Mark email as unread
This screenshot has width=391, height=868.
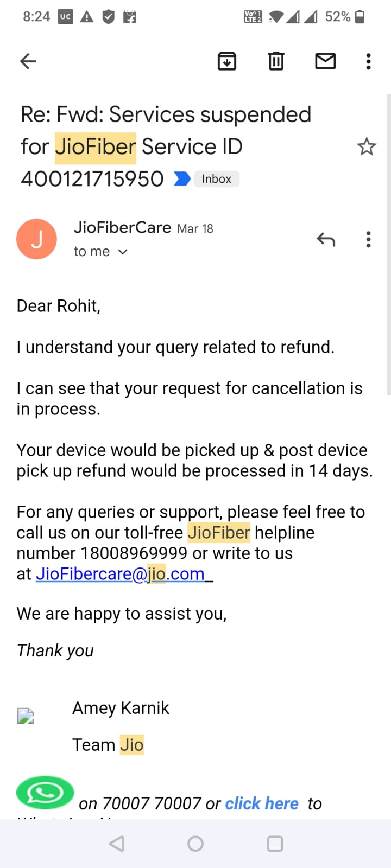325,61
